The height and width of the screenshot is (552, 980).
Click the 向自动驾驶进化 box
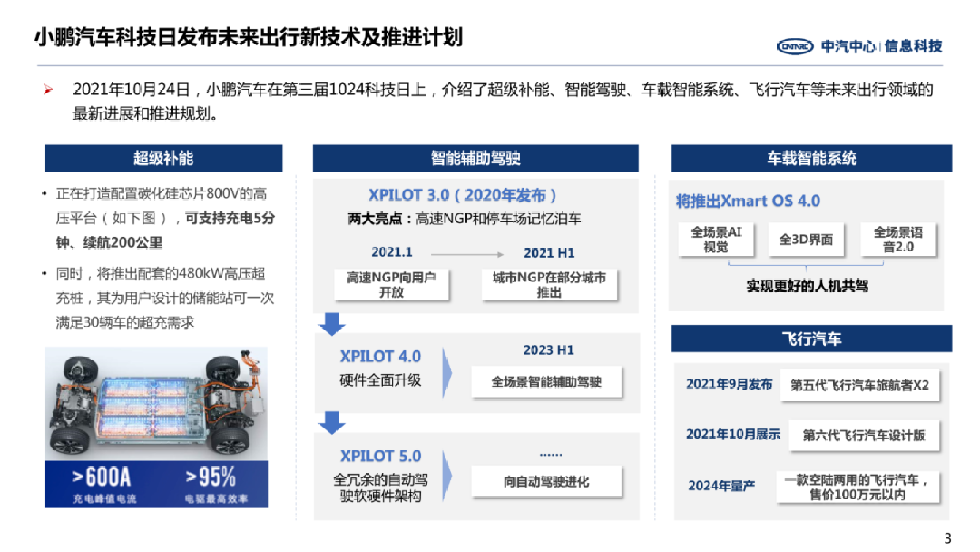(547, 482)
